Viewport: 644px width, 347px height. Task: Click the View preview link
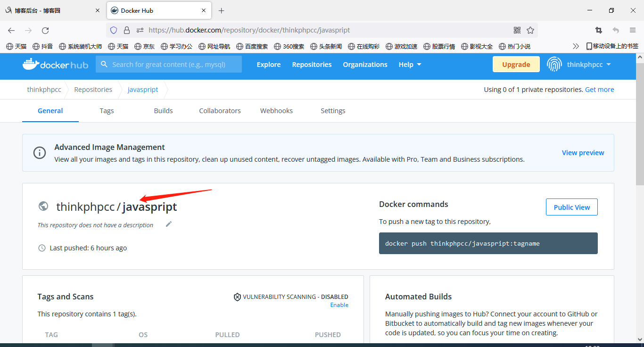coord(583,153)
